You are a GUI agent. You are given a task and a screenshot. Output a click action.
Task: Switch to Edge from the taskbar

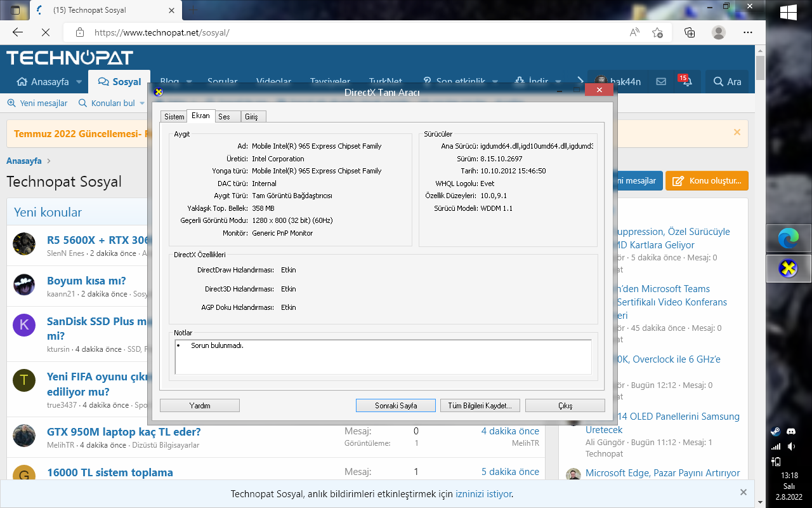[x=789, y=239]
